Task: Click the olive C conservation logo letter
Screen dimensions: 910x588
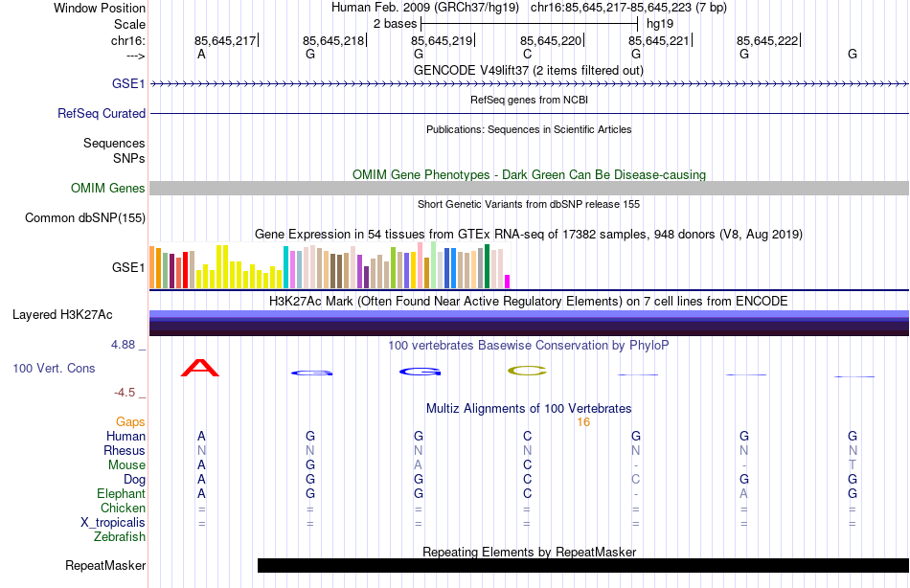Action: 527,371
